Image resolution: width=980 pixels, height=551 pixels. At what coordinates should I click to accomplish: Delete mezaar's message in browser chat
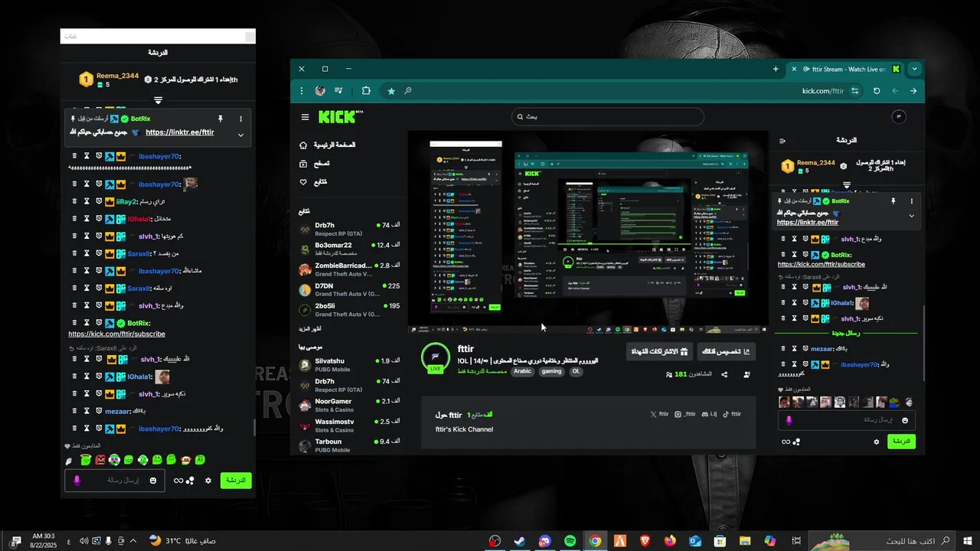[x=782, y=348]
